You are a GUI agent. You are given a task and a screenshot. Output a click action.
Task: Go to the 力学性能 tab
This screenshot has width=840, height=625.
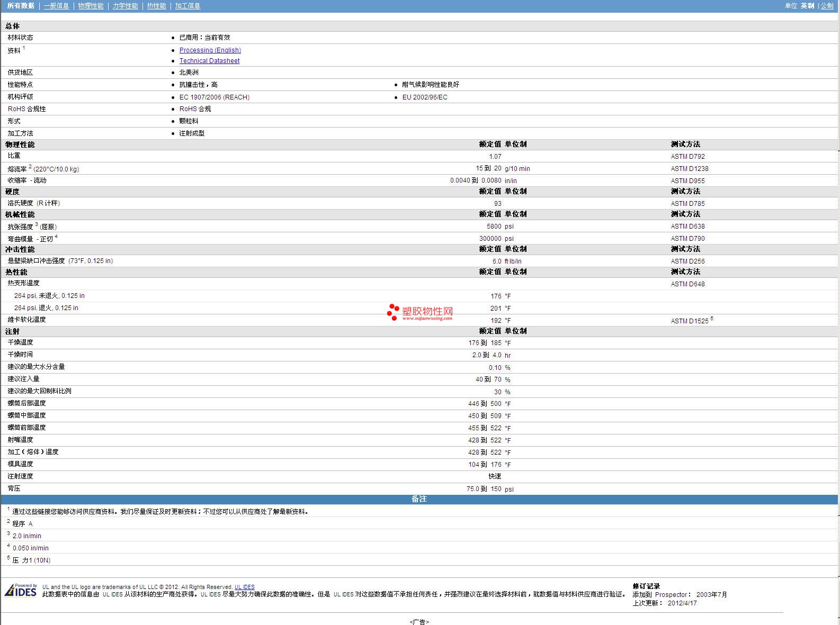125,6
